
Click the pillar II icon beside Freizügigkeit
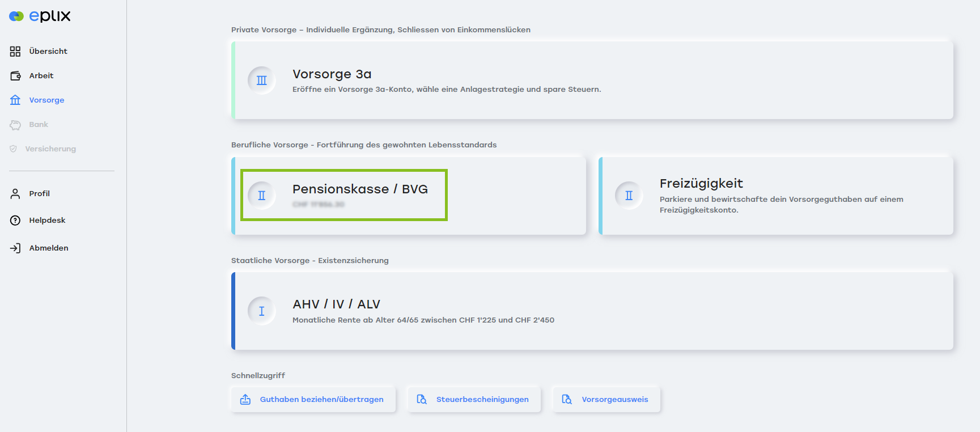coord(629,195)
